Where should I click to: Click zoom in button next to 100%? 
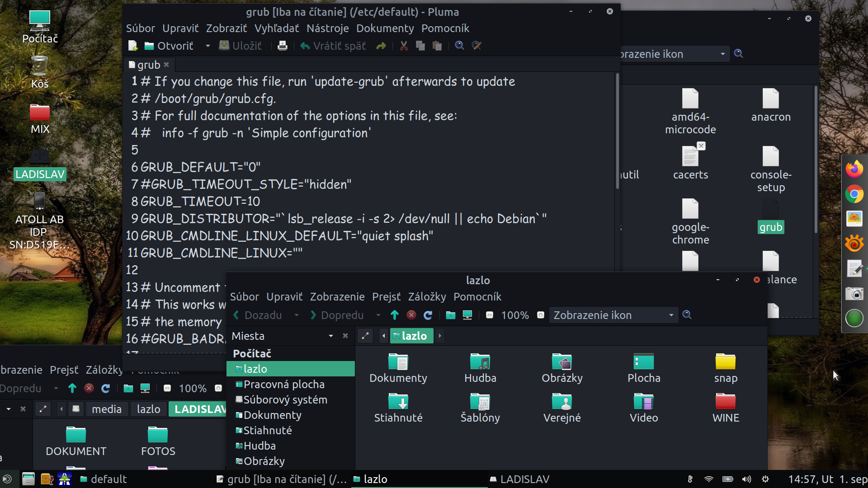click(541, 315)
